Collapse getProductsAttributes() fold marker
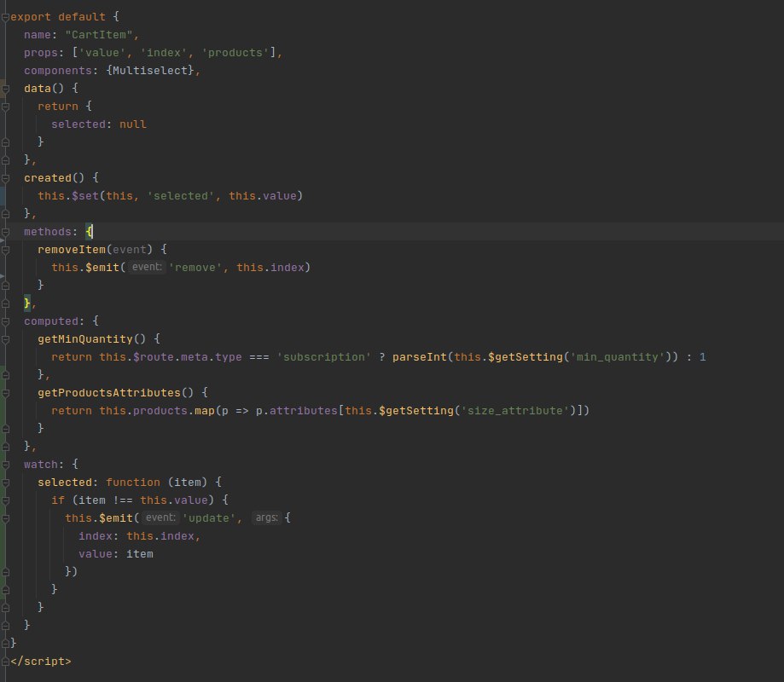784x682 pixels. point(5,393)
